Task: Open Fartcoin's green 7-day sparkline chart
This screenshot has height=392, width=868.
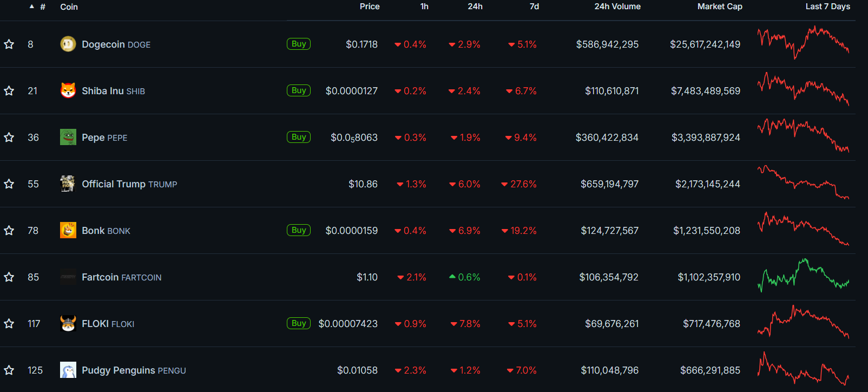Action: (803, 276)
